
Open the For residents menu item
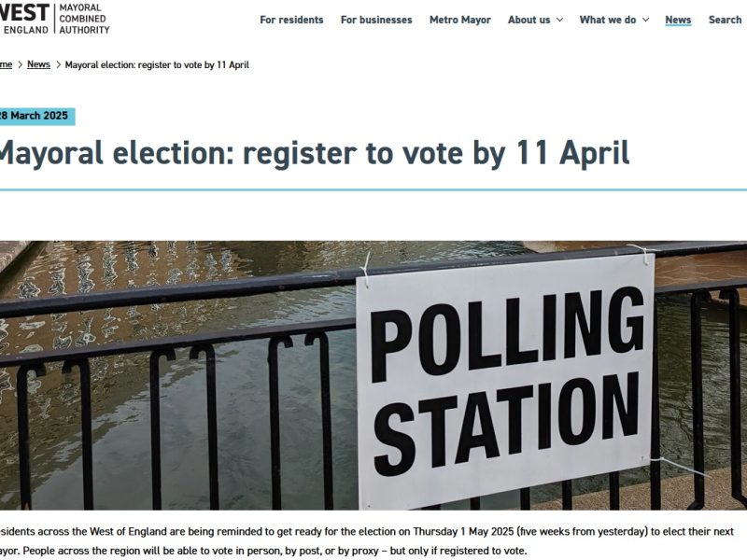(x=291, y=20)
